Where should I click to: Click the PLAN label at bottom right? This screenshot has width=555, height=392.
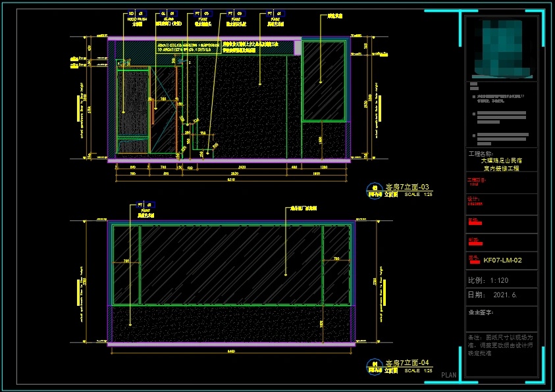click(448, 375)
